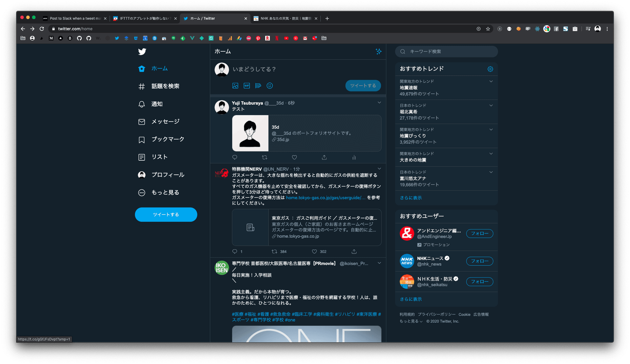This screenshot has height=364, width=630.
Task: Open Chrome three-dot menu
Action: pyautogui.click(x=607, y=29)
